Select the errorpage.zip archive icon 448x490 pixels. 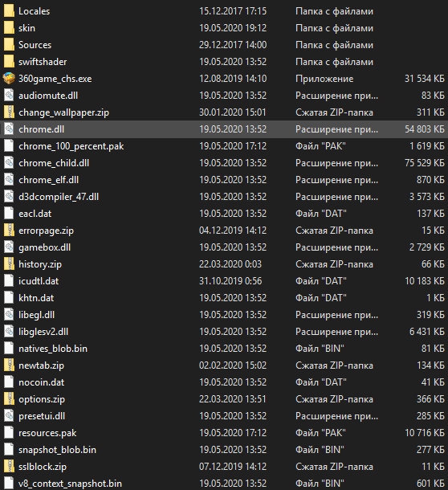click(x=9, y=231)
